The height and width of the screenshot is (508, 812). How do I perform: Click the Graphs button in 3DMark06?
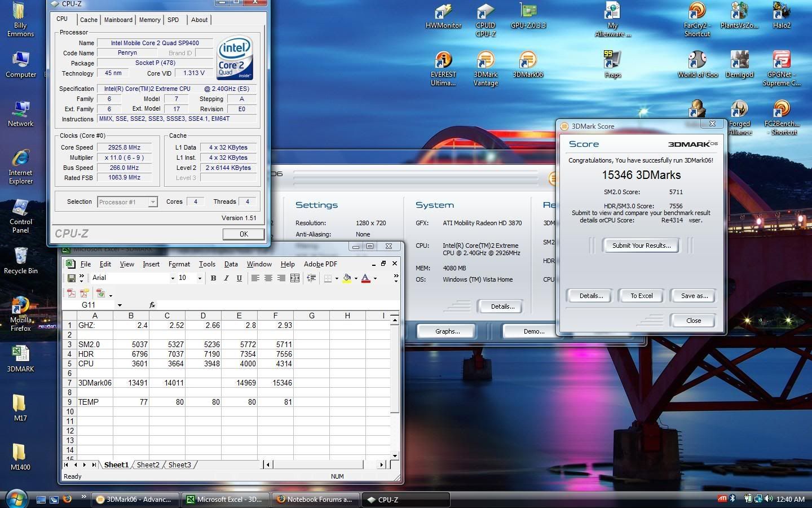(x=447, y=331)
